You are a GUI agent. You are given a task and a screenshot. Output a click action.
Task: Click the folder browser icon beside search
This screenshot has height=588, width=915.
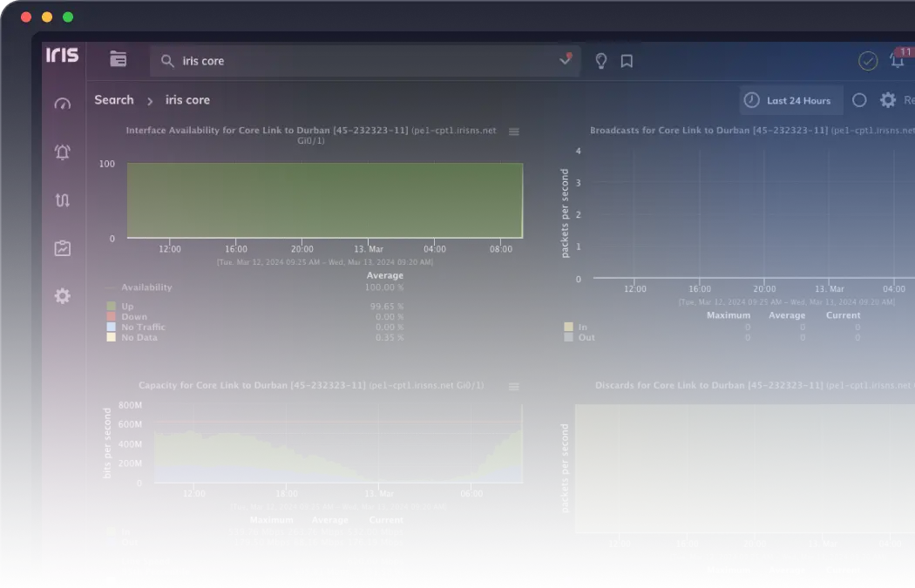click(118, 59)
